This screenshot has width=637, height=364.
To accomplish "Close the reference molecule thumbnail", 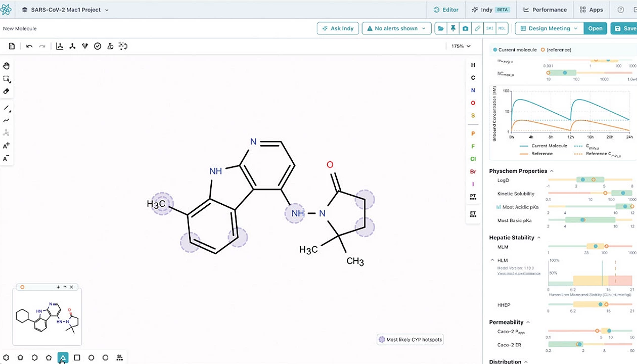I will 71,287.
